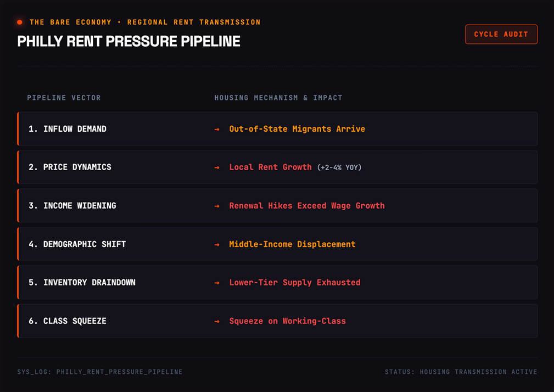554x392 pixels.
Task: Select the 4. DEMOGRAPHIC SHIFT row
Action: point(277,244)
